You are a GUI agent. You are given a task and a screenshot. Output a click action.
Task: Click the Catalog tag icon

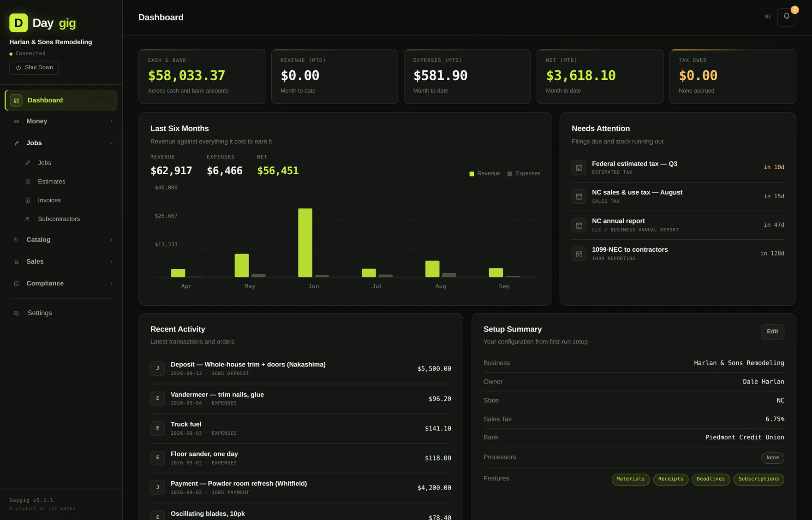[17, 240]
